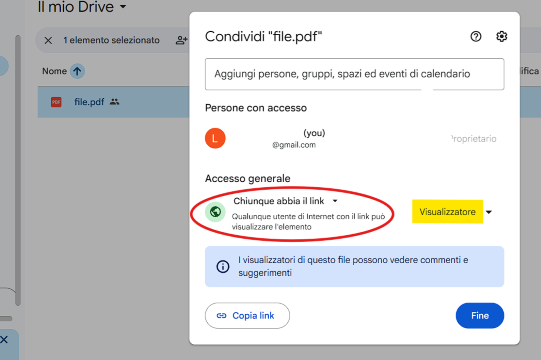Click the add people, groups input field
This screenshot has width=541, height=360.
(354, 74)
